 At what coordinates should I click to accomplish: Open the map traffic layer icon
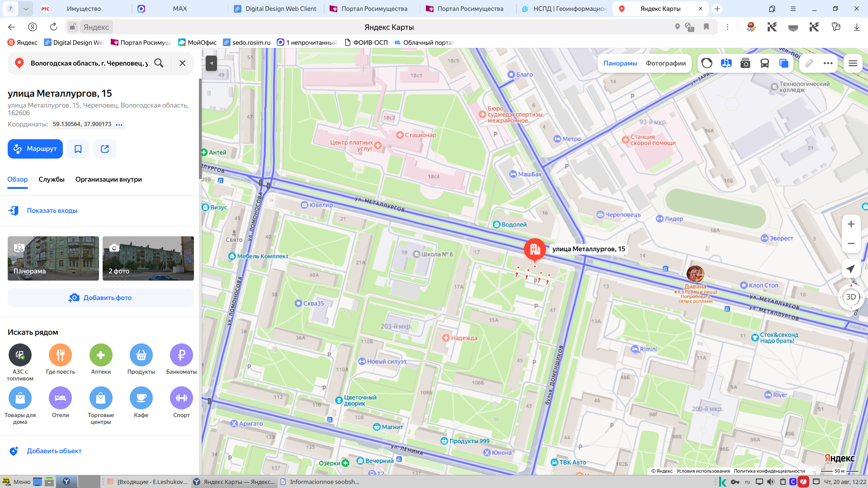707,63
